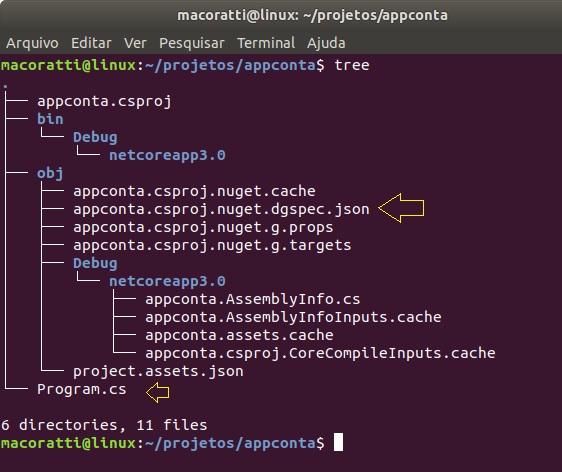Click the project.assets.json file name
The height and width of the screenshot is (472, 562).
click(158, 372)
